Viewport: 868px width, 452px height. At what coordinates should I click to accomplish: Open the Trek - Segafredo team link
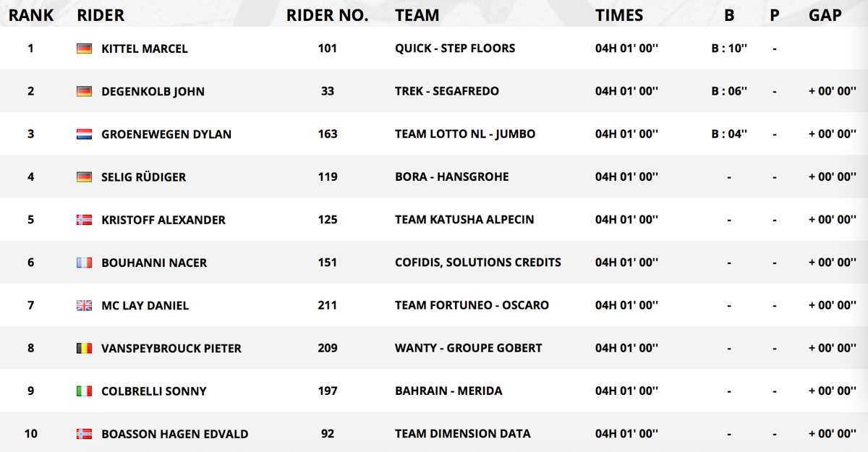(447, 91)
